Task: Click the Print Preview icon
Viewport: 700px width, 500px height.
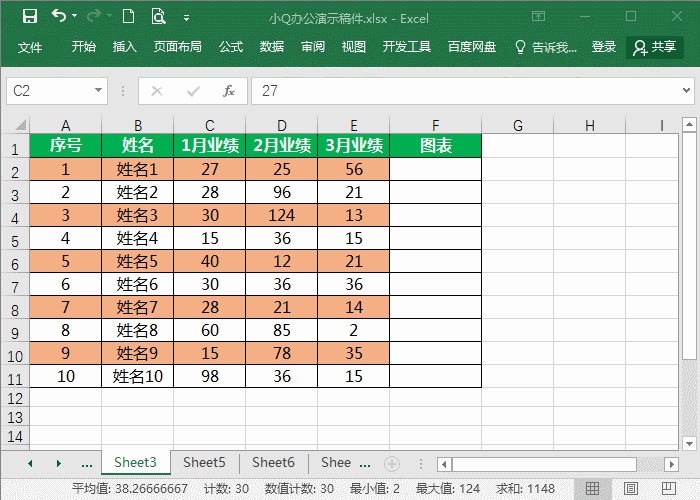Action: [x=158, y=17]
